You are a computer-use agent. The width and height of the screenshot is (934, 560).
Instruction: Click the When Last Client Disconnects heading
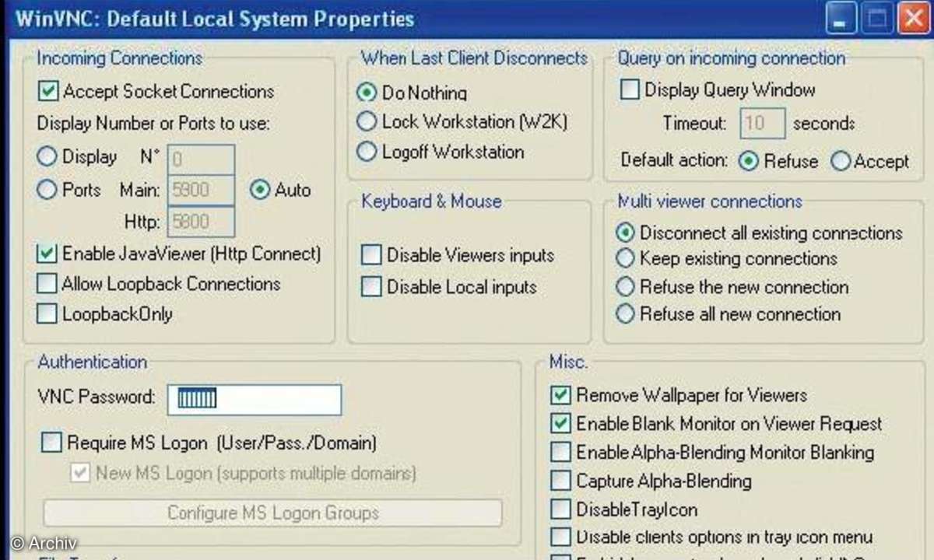click(x=474, y=58)
